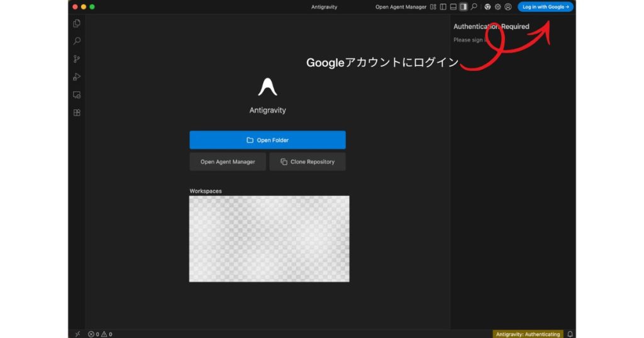The width and height of the screenshot is (644, 338).
Task: Click the account profile icon in title bar
Action: pos(508,7)
